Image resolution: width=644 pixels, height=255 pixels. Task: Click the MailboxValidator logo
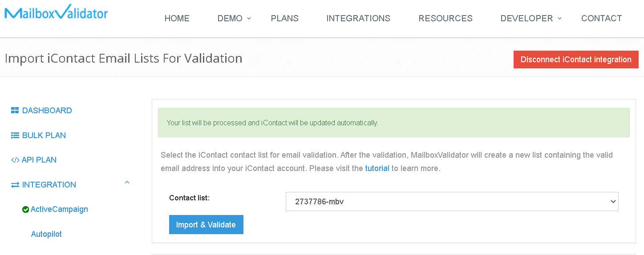56,12
